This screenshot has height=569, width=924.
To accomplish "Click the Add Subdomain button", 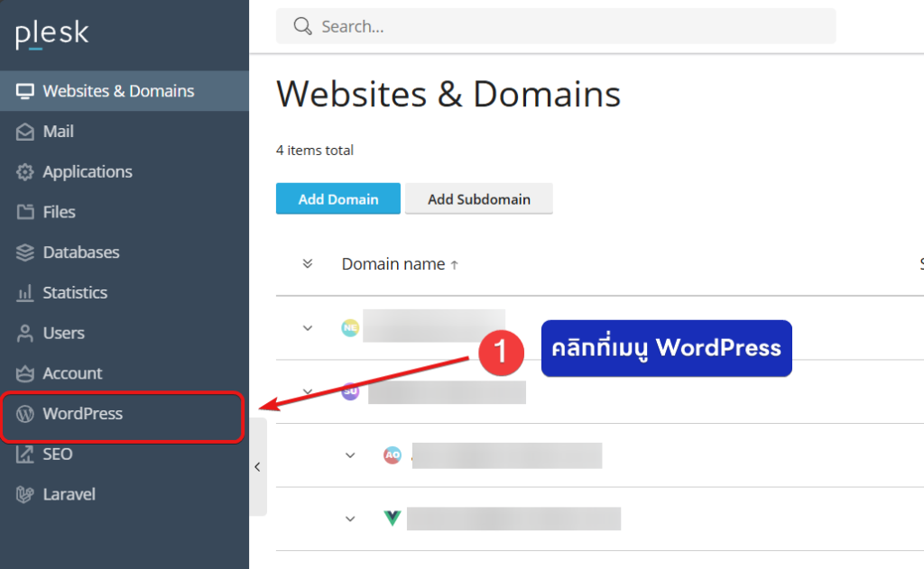I will pyautogui.click(x=478, y=199).
